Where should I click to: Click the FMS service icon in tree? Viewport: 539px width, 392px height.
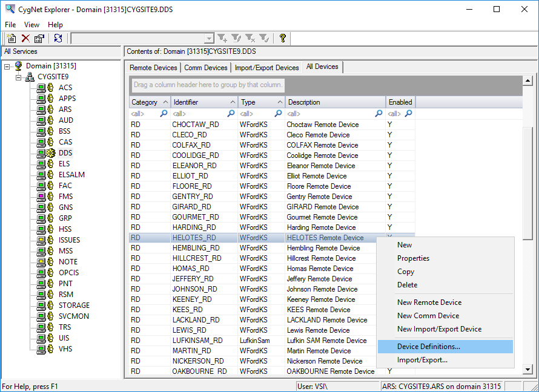(45, 197)
